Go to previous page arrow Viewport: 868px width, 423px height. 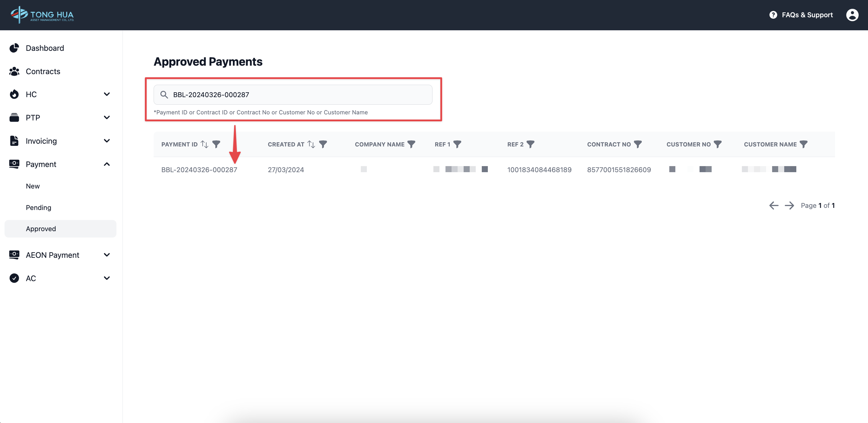point(774,206)
